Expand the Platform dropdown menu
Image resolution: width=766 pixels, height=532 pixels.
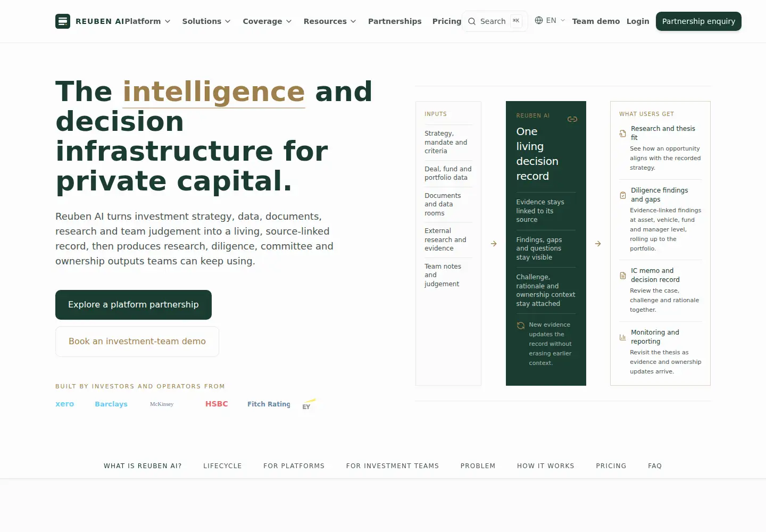(x=148, y=21)
